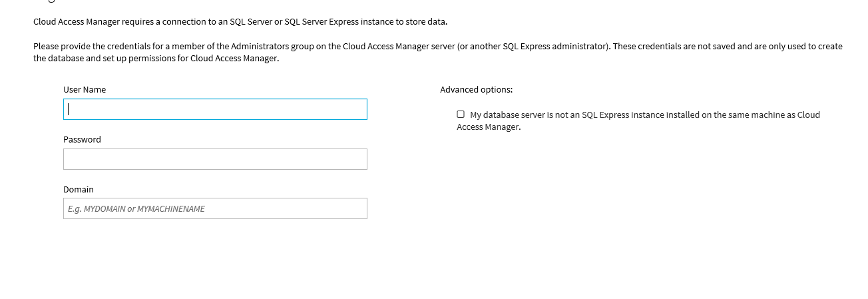Click the "E.g. MYDOMAIN or MYMACHINENAME" placeholder text
Viewport: 868px width, 299px height.
(x=136, y=208)
